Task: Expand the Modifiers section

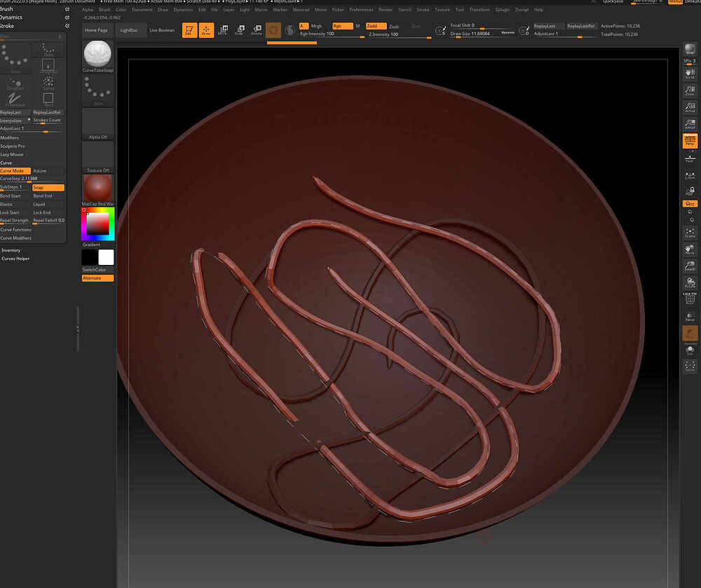Action: 9,137
